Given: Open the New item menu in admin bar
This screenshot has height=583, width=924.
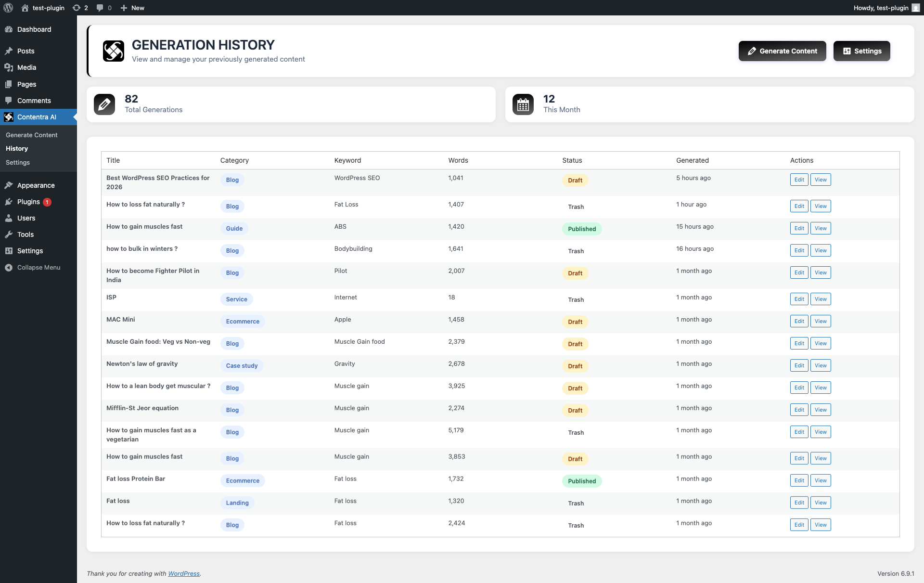Looking at the screenshot, I should 132,8.
